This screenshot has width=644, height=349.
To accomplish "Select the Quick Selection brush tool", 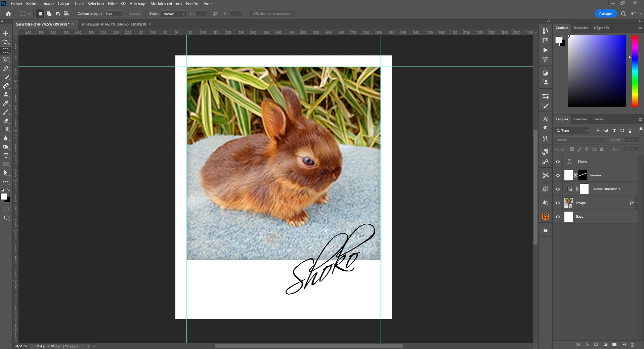I will [x=6, y=77].
